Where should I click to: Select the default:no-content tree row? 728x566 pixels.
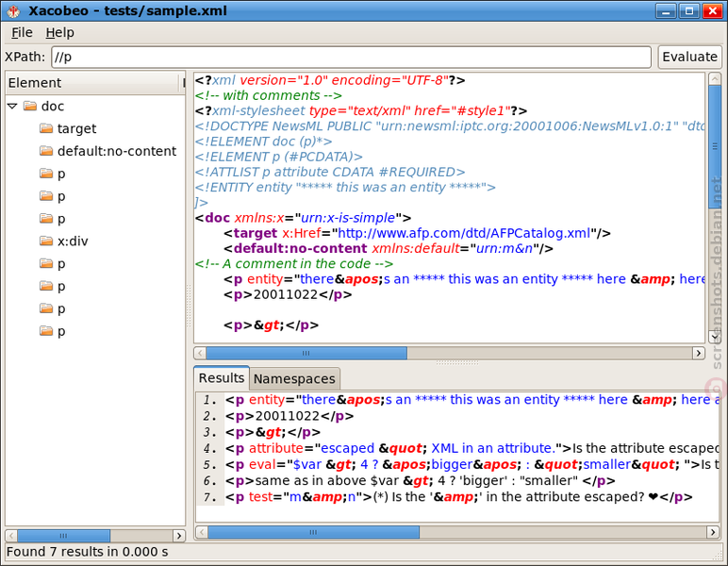click(x=95, y=151)
